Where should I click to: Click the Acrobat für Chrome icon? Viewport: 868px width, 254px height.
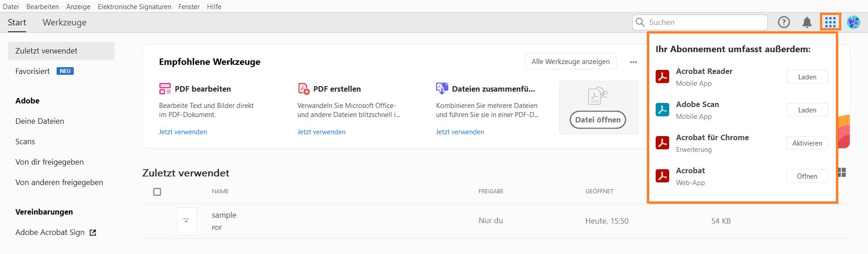pyautogui.click(x=662, y=143)
